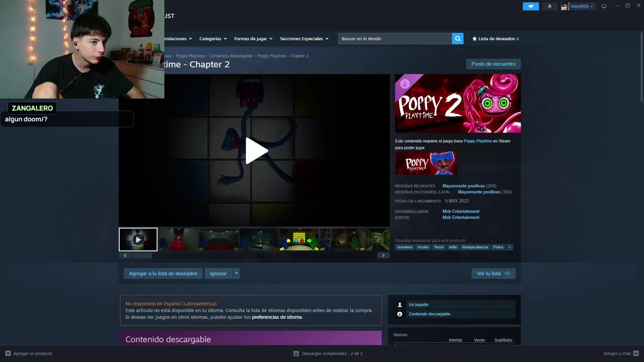Click the blue search magnifier button
Image resolution: width=644 pixels, height=362 pixels.
click(x=457, y=38)
